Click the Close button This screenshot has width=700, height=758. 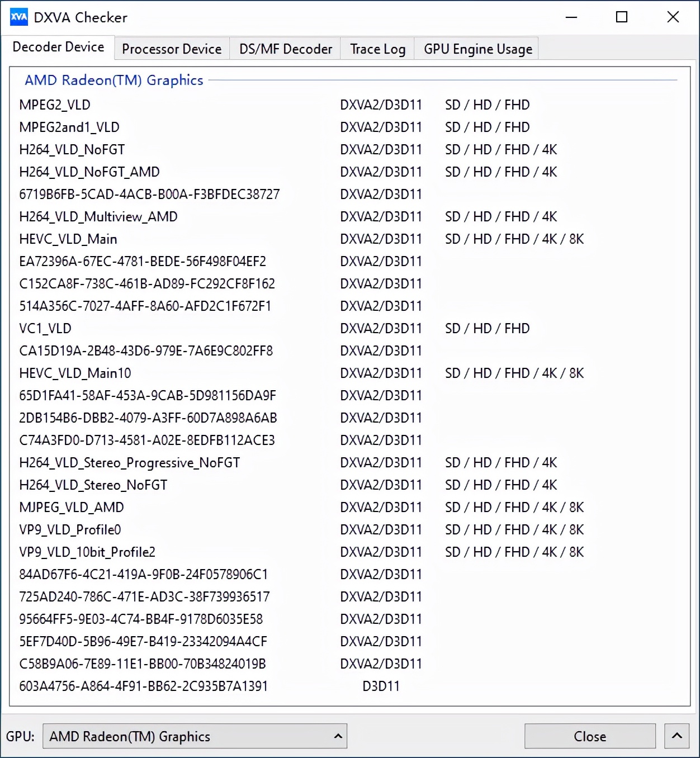click(x=590, y=736)
